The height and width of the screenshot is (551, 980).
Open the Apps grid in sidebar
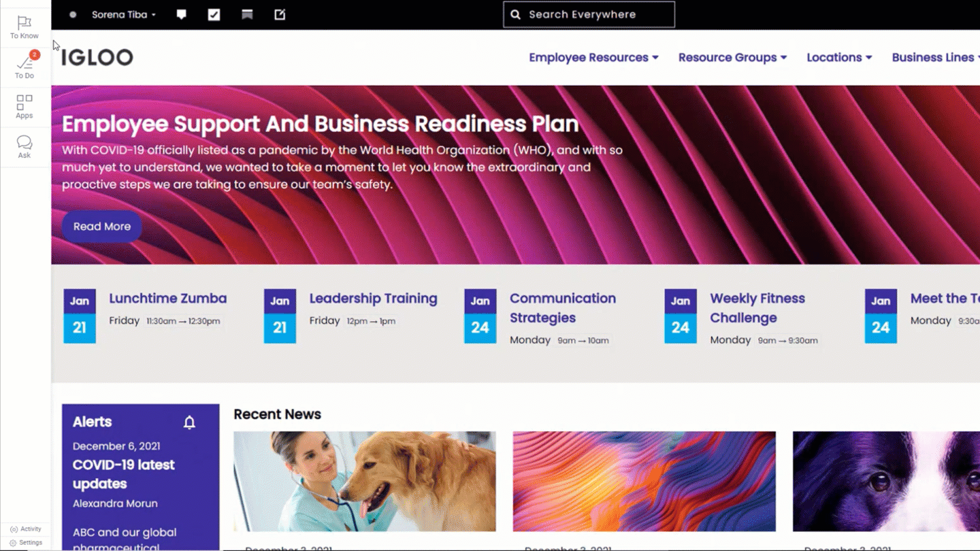(x=24, y=107)
